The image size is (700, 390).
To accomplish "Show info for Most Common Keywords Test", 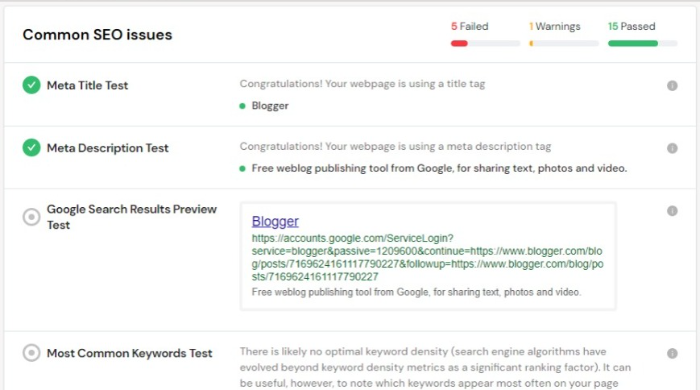I will (x=672, y=353).
